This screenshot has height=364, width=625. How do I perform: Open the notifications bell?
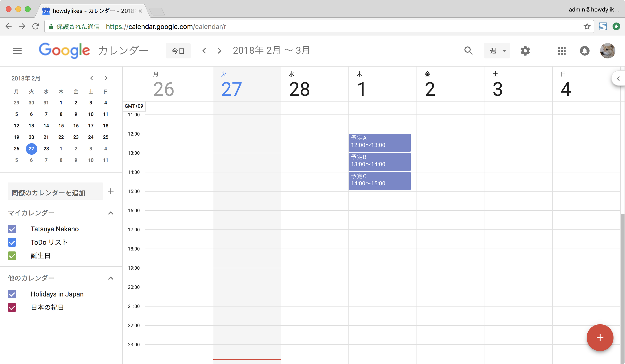click(x=584, y=51)
